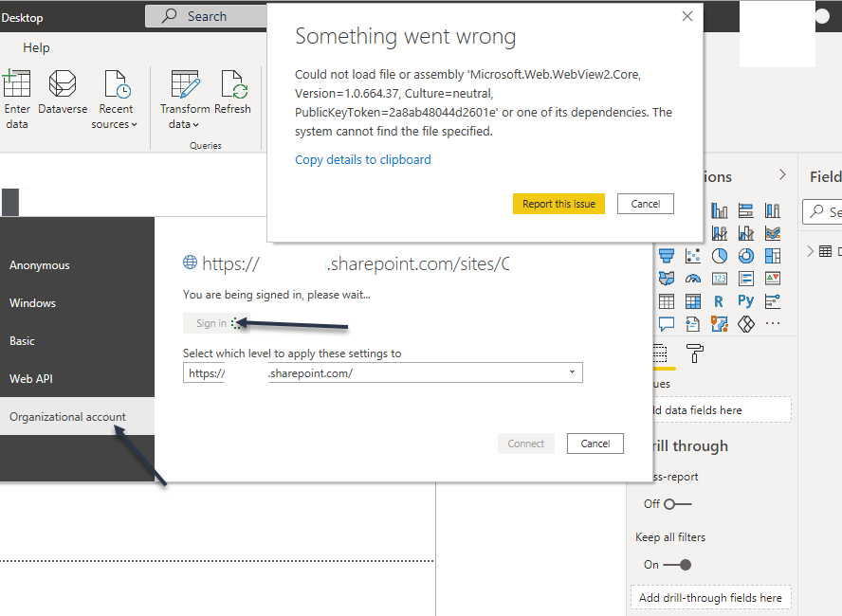The image size is (842, 616).
Task: Insert a 100% stacked column chart visual
Action: 773,210
